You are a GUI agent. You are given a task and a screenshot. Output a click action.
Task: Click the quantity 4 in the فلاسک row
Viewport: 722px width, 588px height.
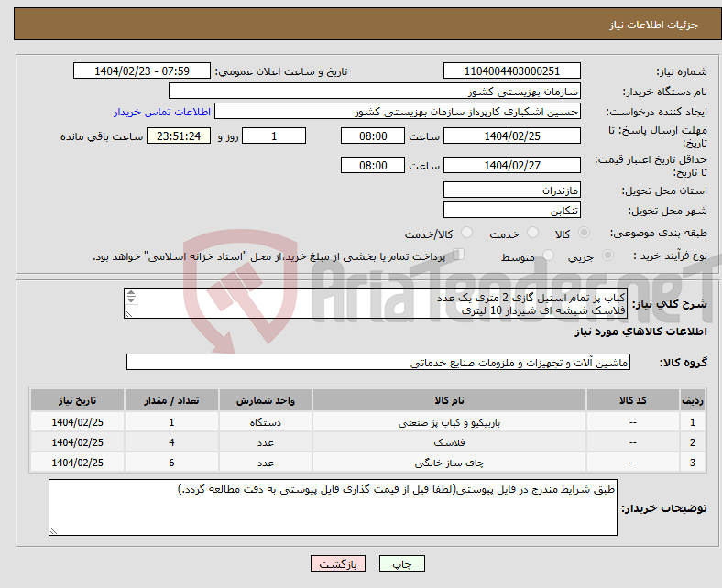click(x=171, y=442)
